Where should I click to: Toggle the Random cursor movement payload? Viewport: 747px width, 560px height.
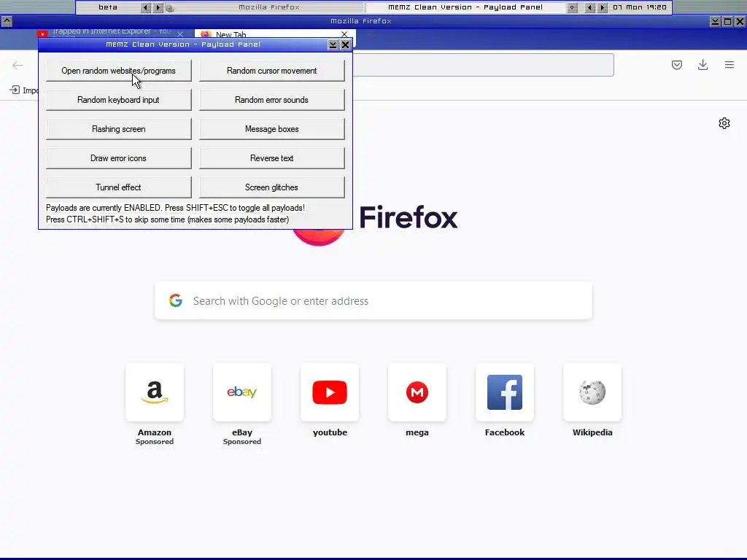coord(271,71)
